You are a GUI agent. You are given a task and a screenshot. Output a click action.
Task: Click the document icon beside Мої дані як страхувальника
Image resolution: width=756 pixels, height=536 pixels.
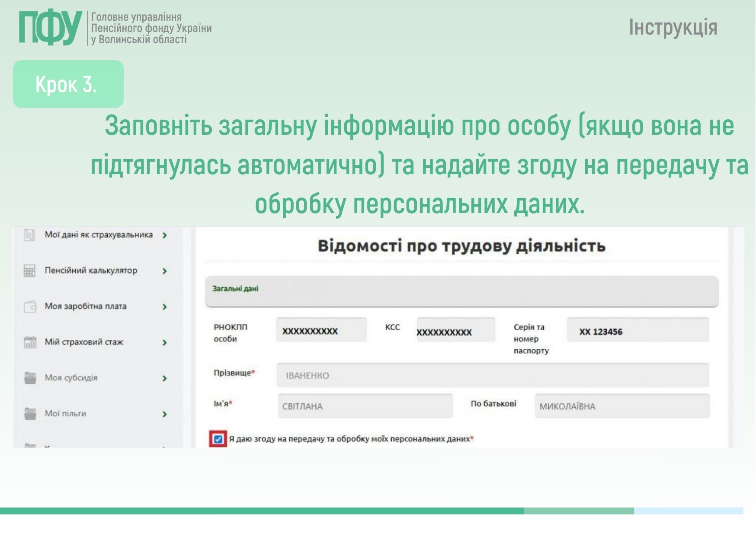tap(29, 235)
